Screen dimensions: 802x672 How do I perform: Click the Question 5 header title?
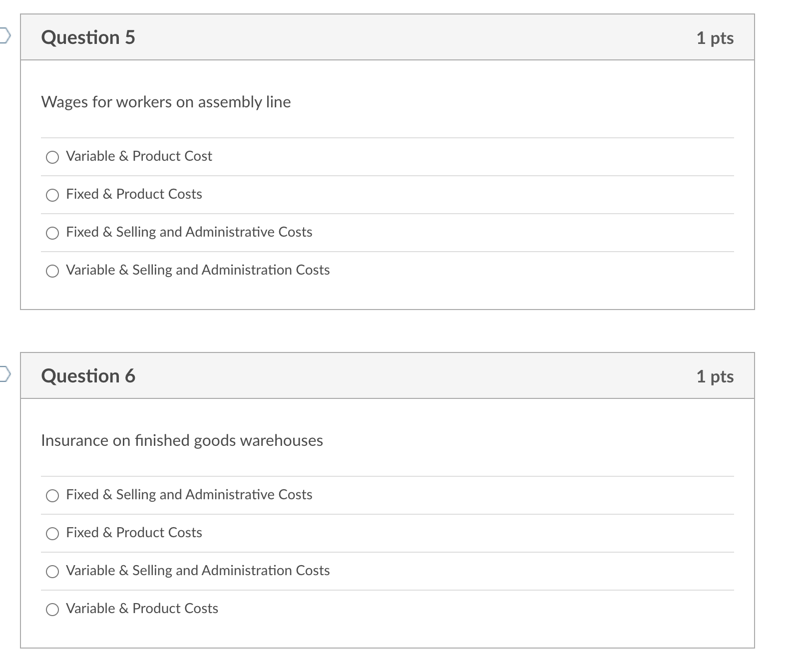[87, 37]
